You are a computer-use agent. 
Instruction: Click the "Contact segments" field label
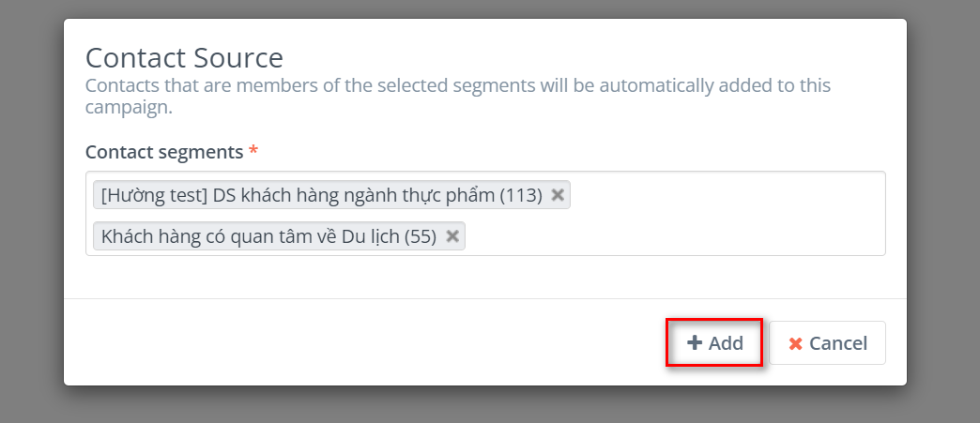[x=164, y=151]
